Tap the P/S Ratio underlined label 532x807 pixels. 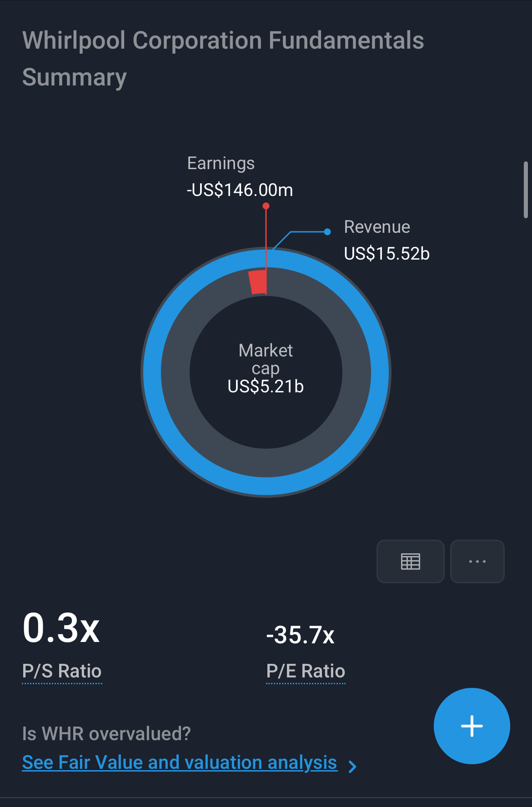(62, 671)
